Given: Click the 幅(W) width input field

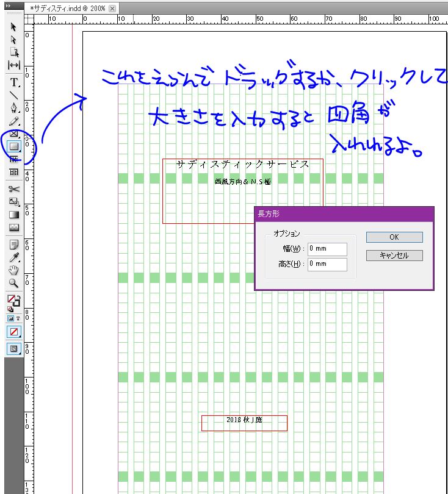Looking at the screenshot, I should tap(327, 249).
